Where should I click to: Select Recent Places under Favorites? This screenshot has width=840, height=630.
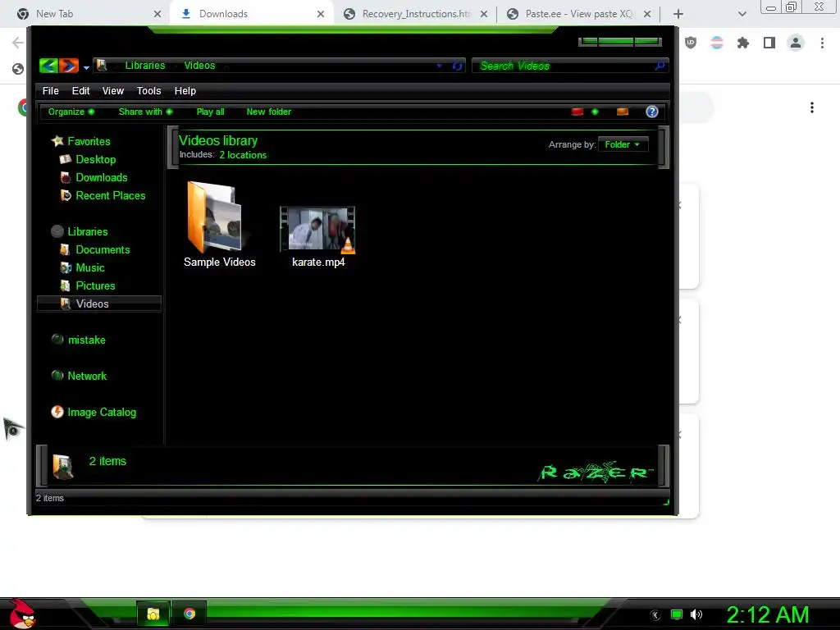tap(111, 195)
